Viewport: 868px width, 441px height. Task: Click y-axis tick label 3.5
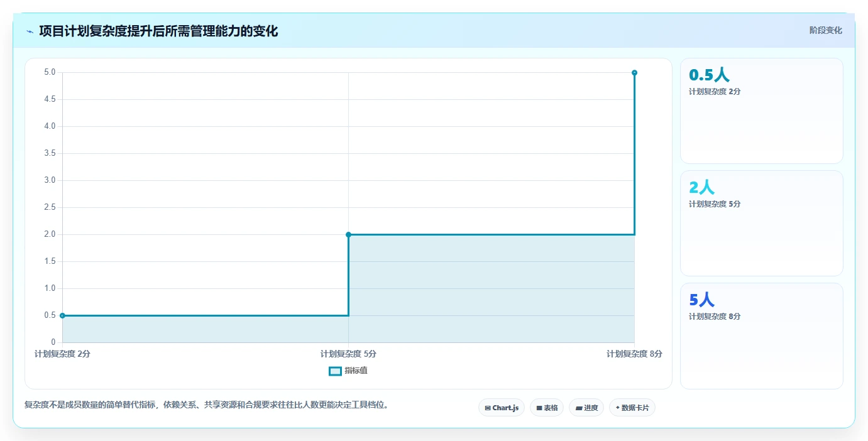coord(50,153)
